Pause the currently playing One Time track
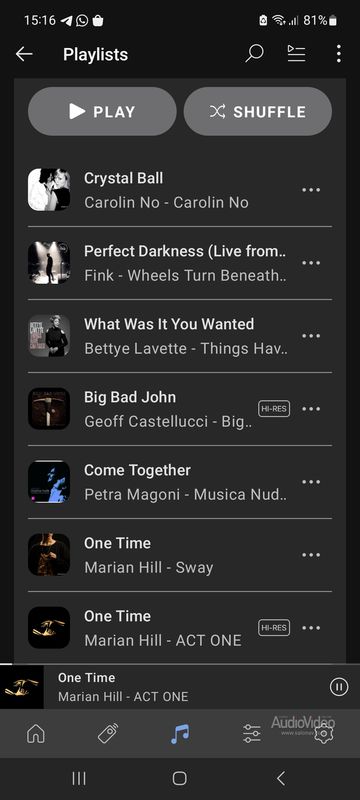 (339, 687)
